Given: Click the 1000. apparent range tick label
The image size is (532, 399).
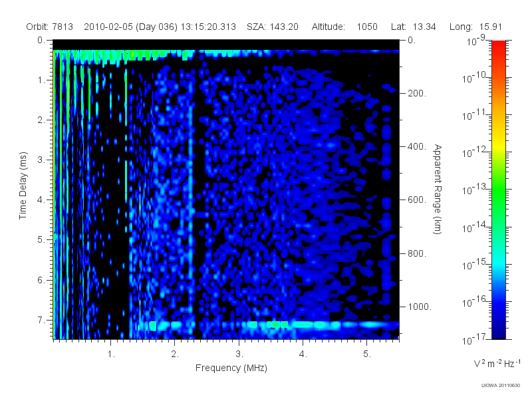Looking at the screenshot, I should [420, 307].
